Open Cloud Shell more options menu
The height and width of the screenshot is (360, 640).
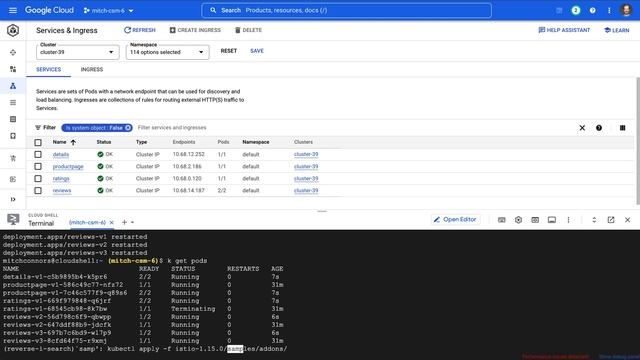pyautogui.click(x=568, y=220)
